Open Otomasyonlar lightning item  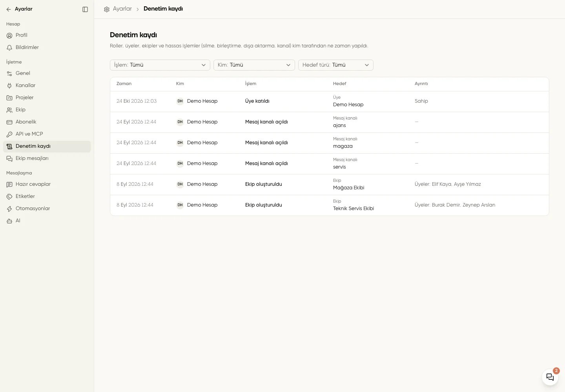point(47,209)
